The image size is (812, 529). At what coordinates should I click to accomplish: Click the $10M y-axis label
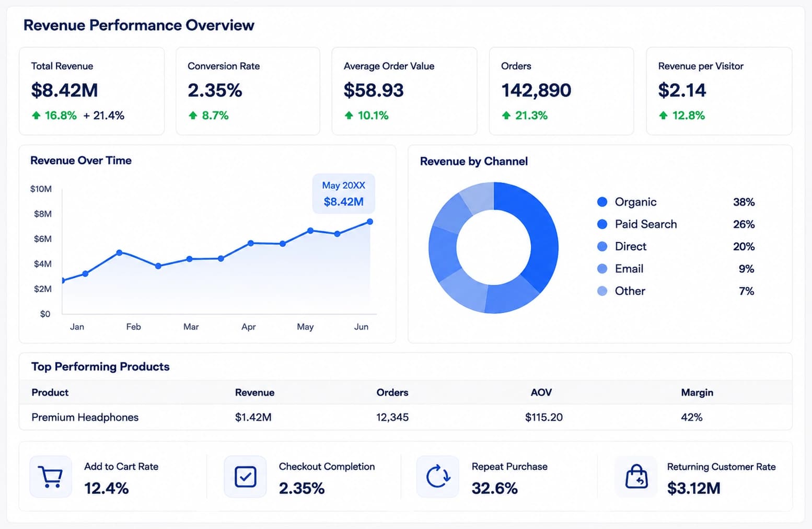[x=41, y=189]
